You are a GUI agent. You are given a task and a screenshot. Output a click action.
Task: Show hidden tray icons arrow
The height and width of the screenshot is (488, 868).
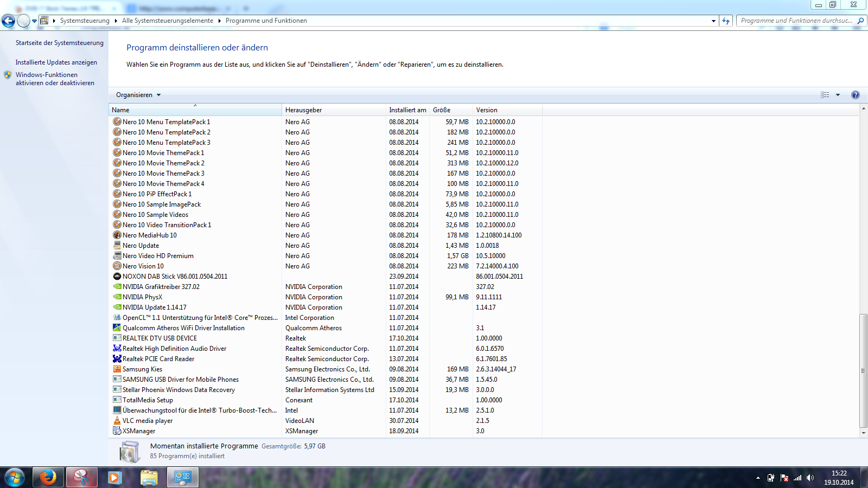[758, 478]
